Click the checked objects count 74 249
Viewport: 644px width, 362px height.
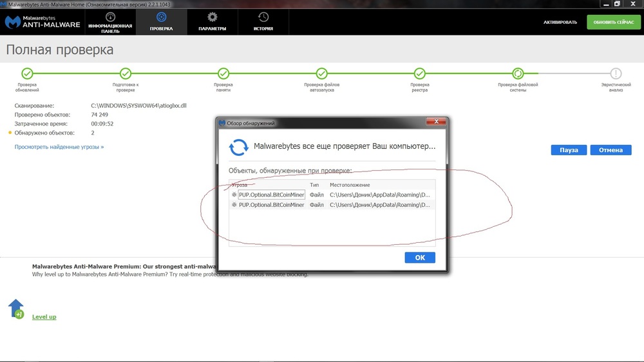pos(99,115)
